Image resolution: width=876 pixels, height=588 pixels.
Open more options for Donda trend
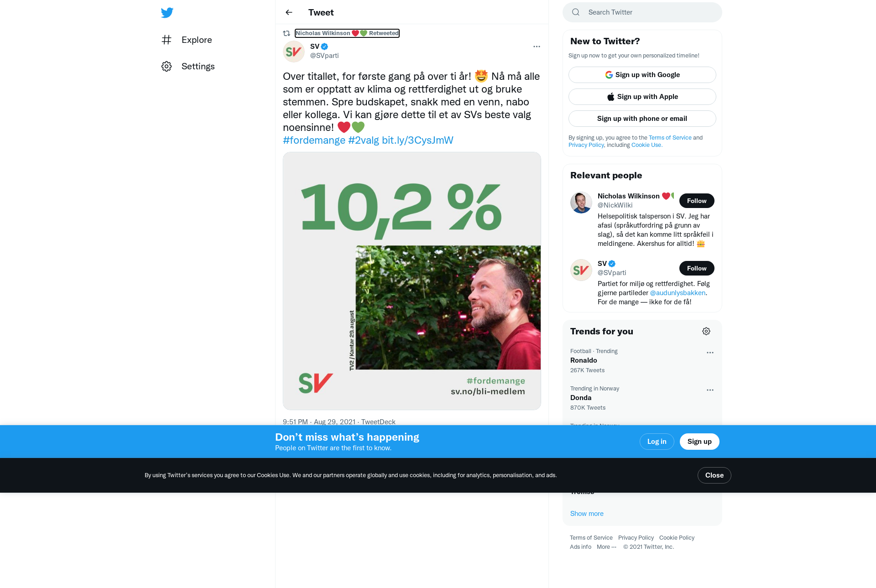tap(710, 390)
